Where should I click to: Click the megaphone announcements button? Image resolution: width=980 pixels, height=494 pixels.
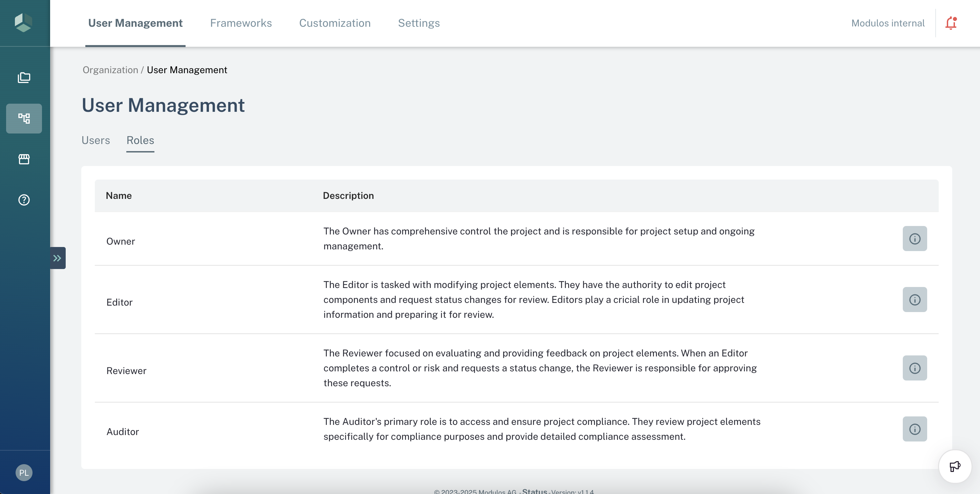point(955,467)
